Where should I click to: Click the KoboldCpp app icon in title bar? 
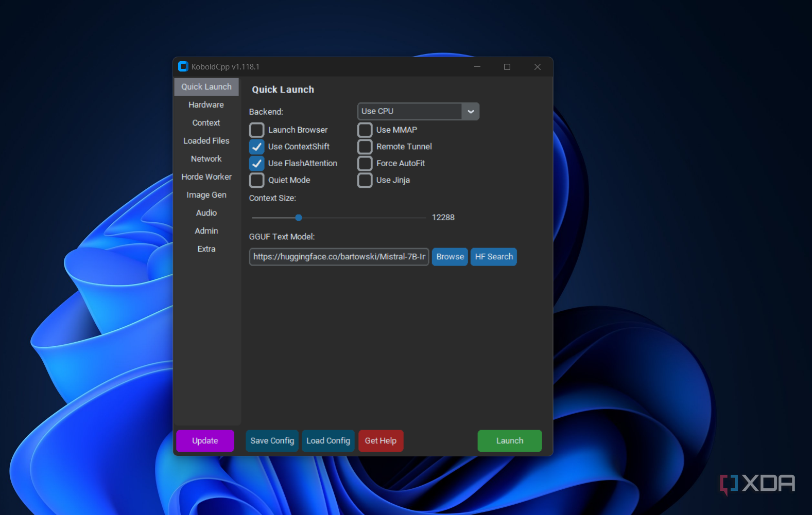(183, 66)
